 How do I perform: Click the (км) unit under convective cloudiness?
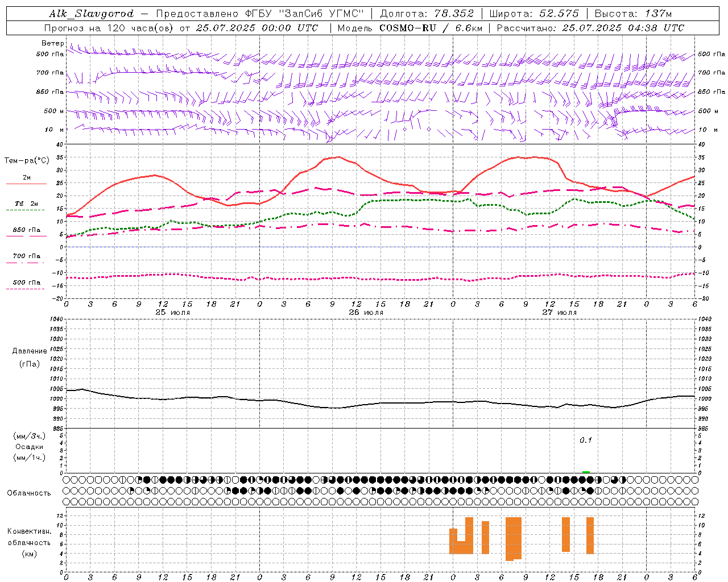29,554
